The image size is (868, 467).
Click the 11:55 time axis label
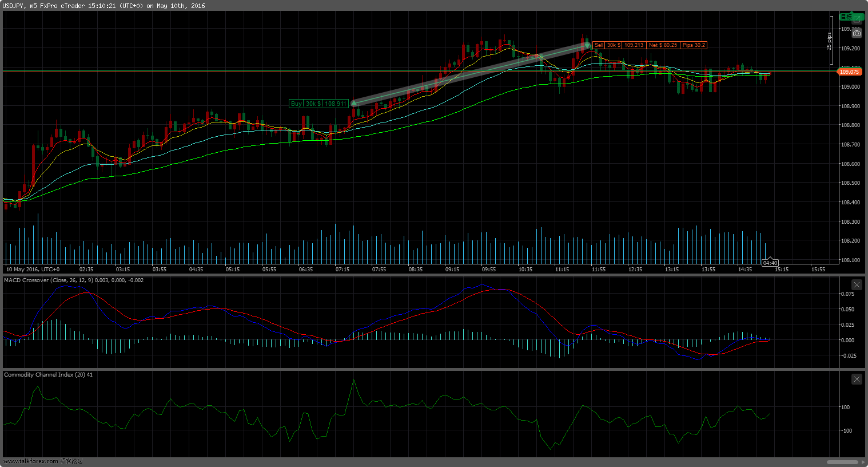(x=599, y=269)
